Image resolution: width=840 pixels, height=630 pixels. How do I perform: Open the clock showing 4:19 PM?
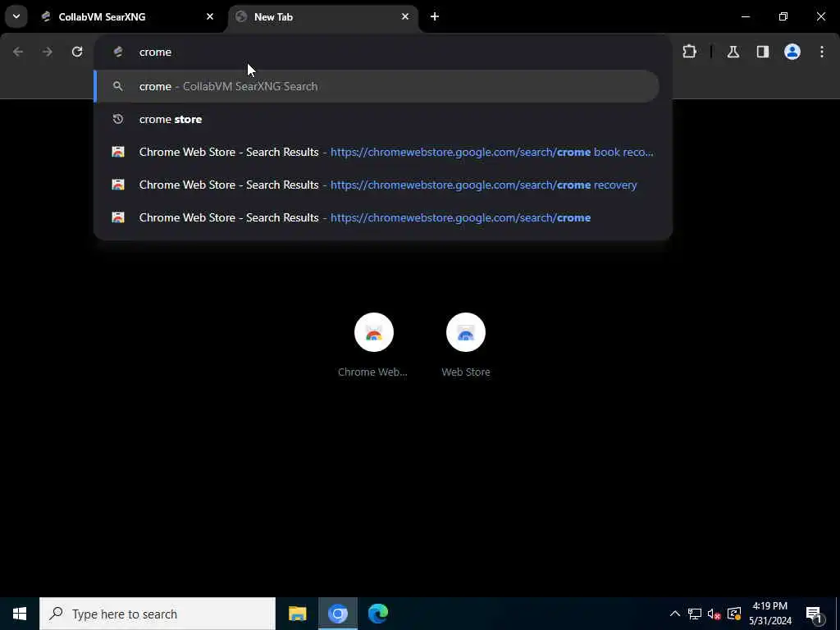769,614
